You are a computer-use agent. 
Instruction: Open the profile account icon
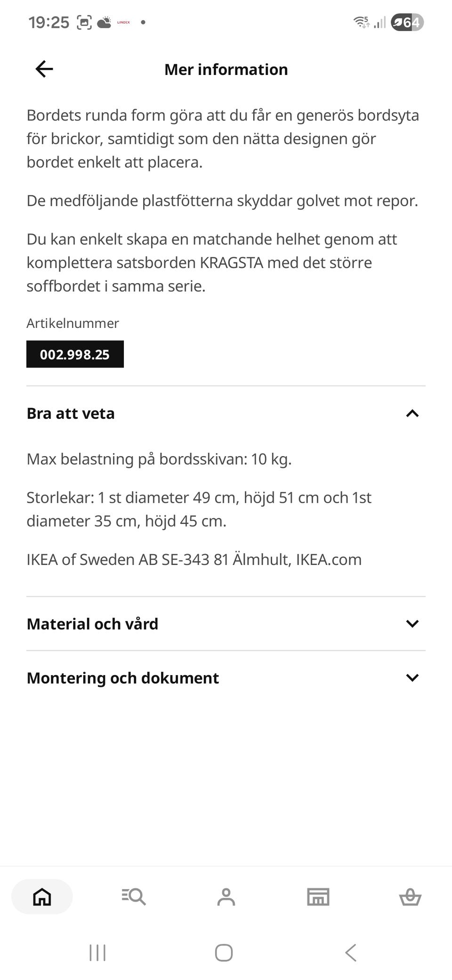click(226, 897)
